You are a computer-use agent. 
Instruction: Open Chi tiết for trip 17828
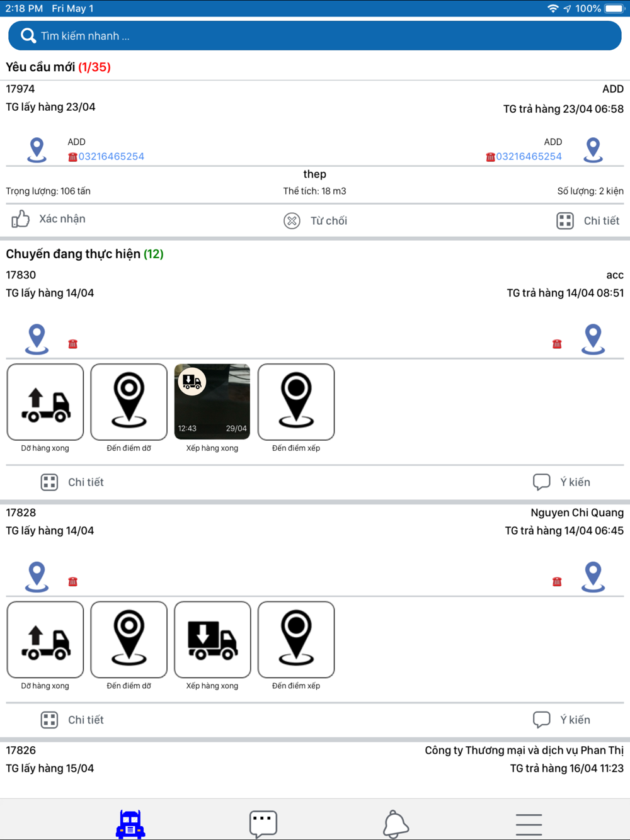pos(72,720)
